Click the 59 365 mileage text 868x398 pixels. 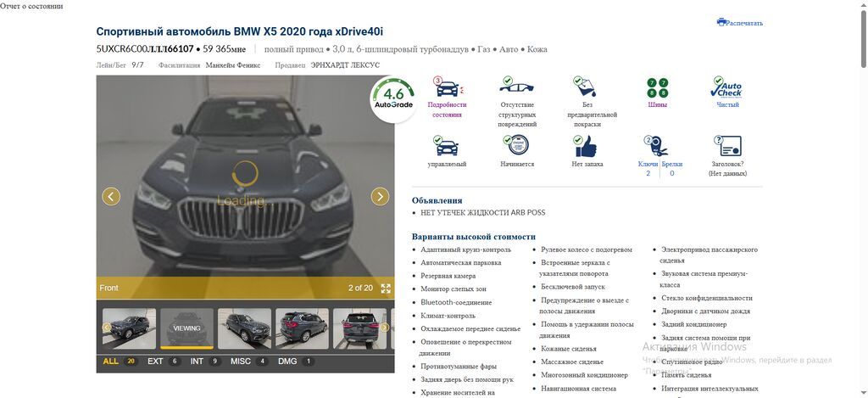coord(224,48)
